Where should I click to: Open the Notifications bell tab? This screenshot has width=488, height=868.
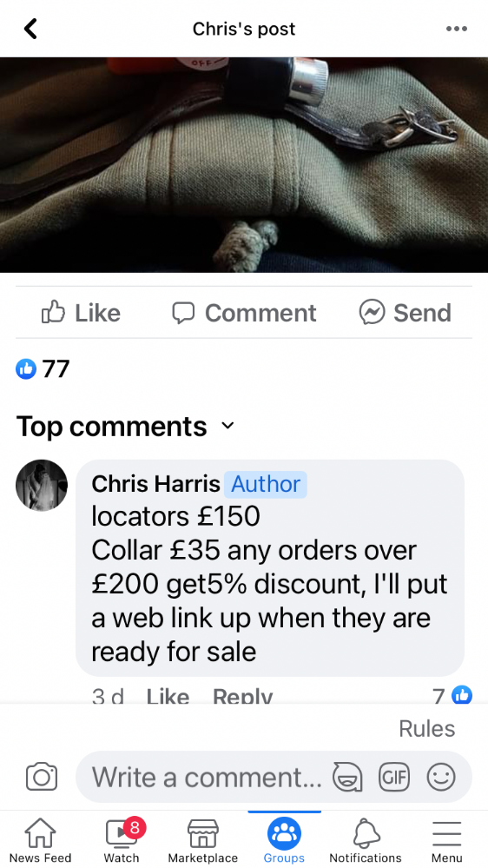[366, 840]
